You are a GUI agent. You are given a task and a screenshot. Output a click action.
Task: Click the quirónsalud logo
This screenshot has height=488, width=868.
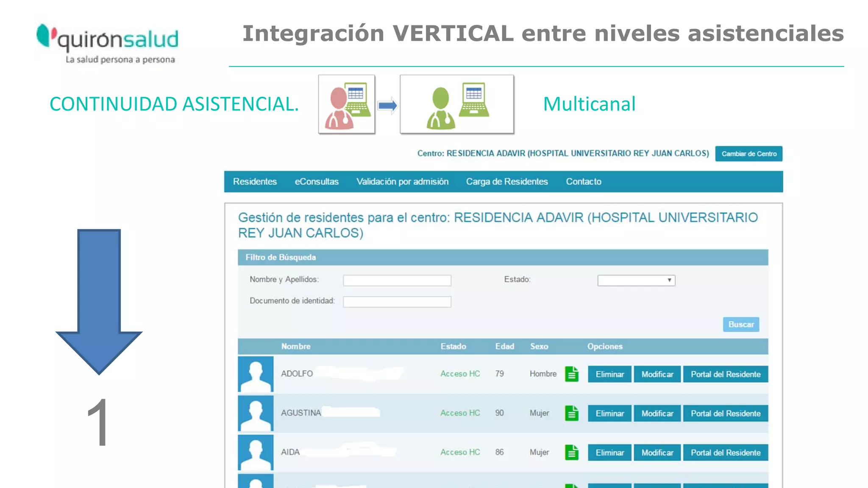[x=107, y=44]
